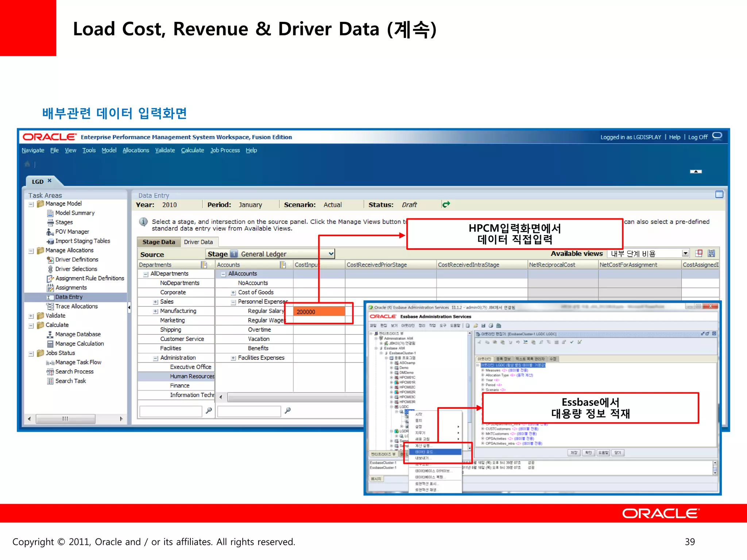Open Driver Selections task
This screenshot has width=747, height=560.
pyautogui.click(x=76, y=269)
